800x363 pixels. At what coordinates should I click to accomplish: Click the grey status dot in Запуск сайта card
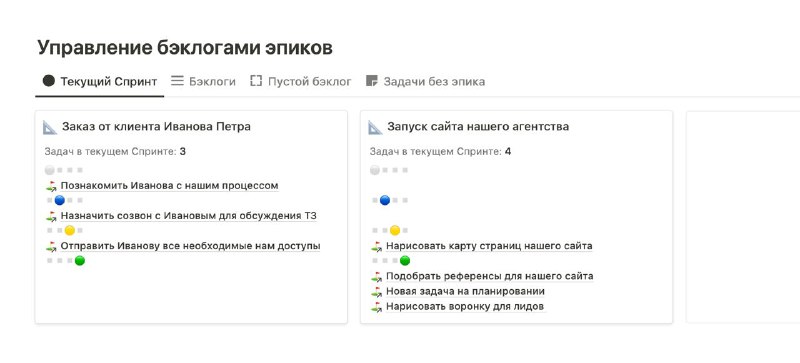[x=375, y=171]
